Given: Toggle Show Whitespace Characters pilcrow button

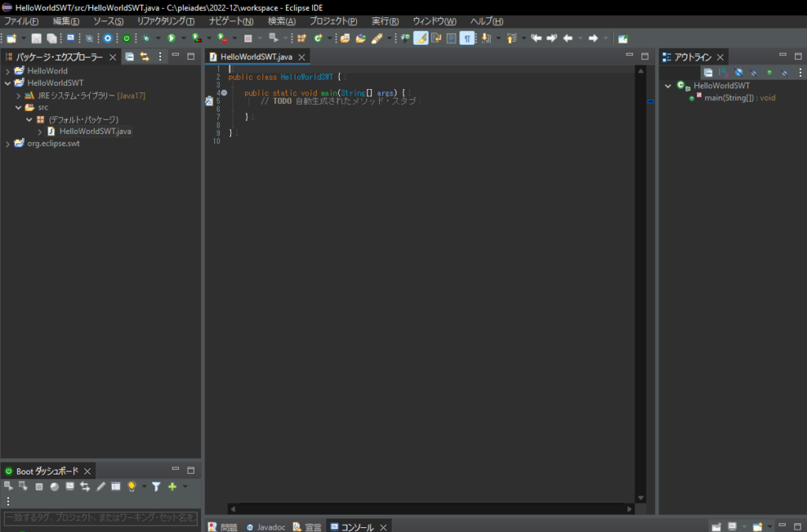Looking at the screenshot, I should pos(467,38).
